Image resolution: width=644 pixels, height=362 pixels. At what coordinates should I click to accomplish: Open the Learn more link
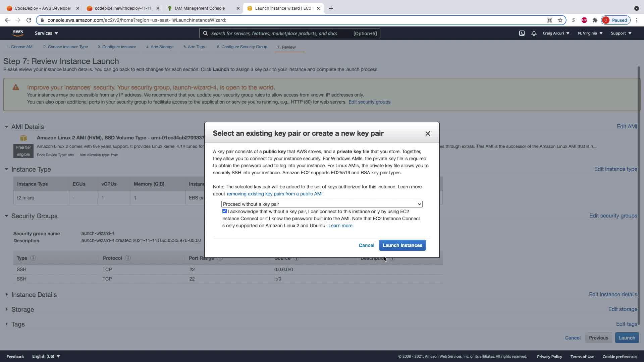(340, 226)
